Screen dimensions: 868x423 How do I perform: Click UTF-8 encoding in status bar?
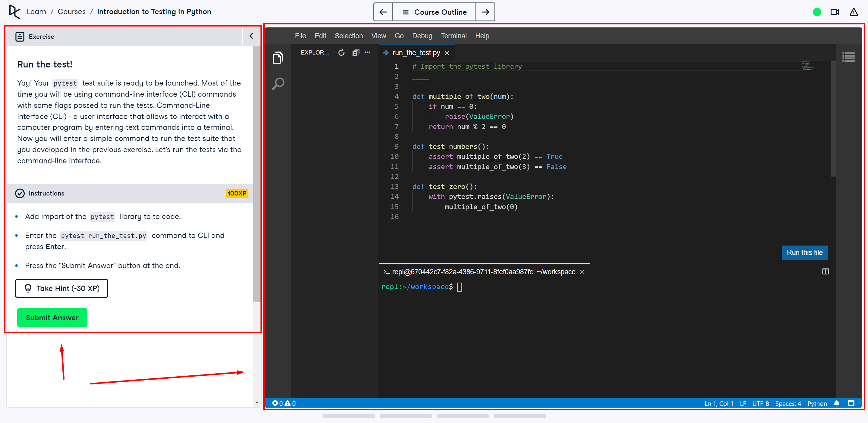pos(760,403)
